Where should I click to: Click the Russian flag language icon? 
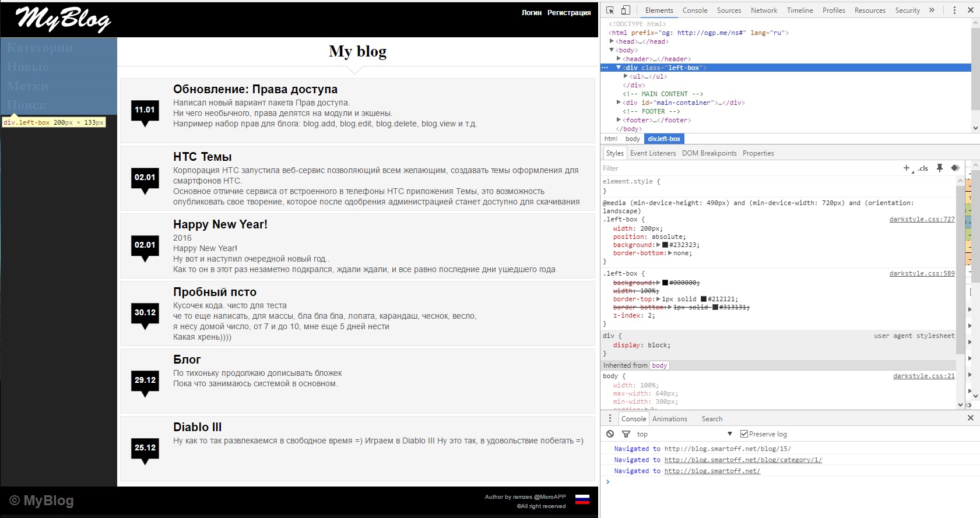[x=582, y=499]
